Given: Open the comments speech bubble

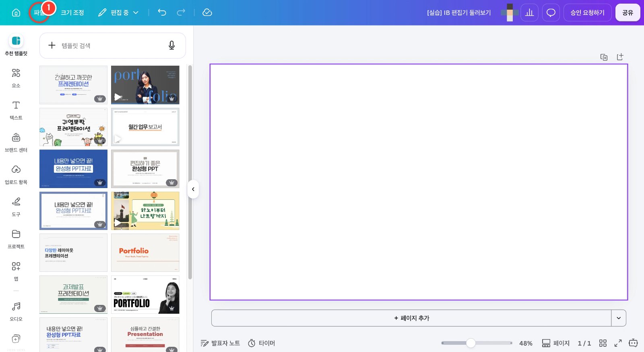Looking at the screenshot, I should point(551,12).
